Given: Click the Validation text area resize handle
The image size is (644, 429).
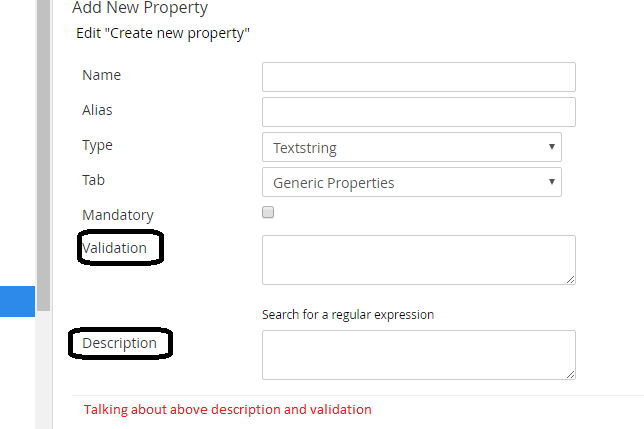Looking at the screenshot, I should (570, 279).
